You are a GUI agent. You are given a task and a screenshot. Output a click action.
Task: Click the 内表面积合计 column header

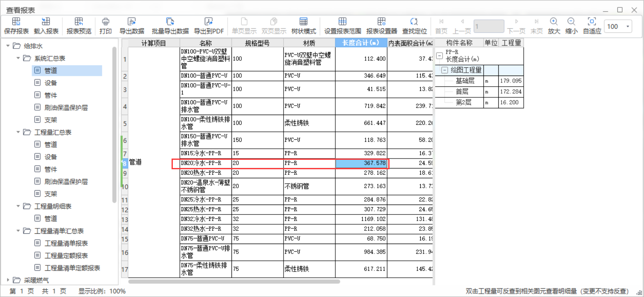click(x=410, y=43)
